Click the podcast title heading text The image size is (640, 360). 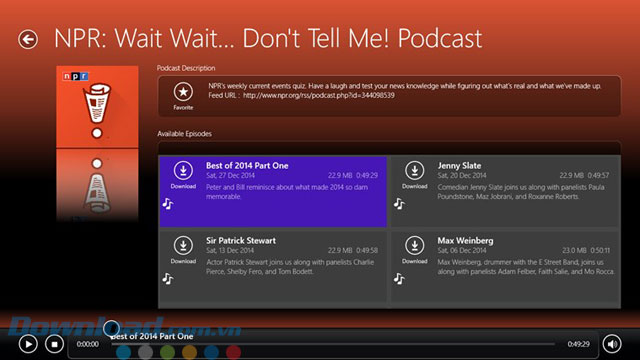(268, 38)
